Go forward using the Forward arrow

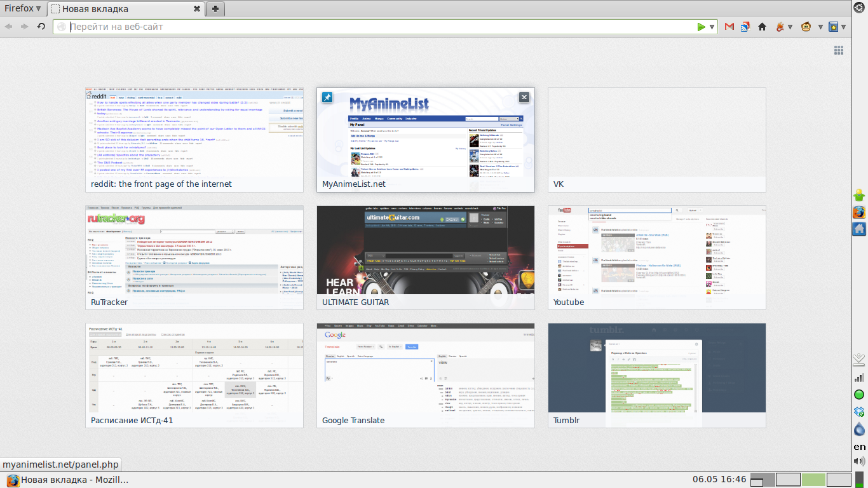(x=24, y=27)
